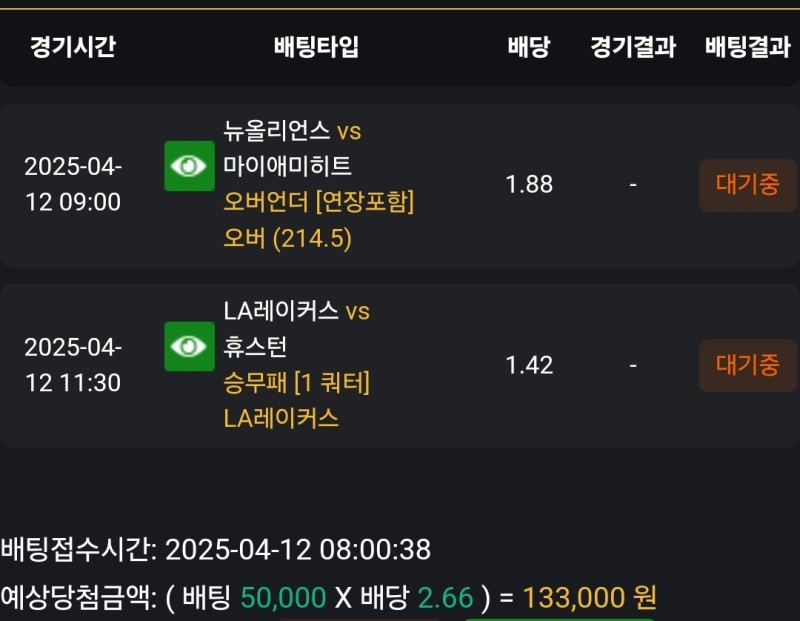Click the 오버언더 [연장포함] bet type

[319, 202]
